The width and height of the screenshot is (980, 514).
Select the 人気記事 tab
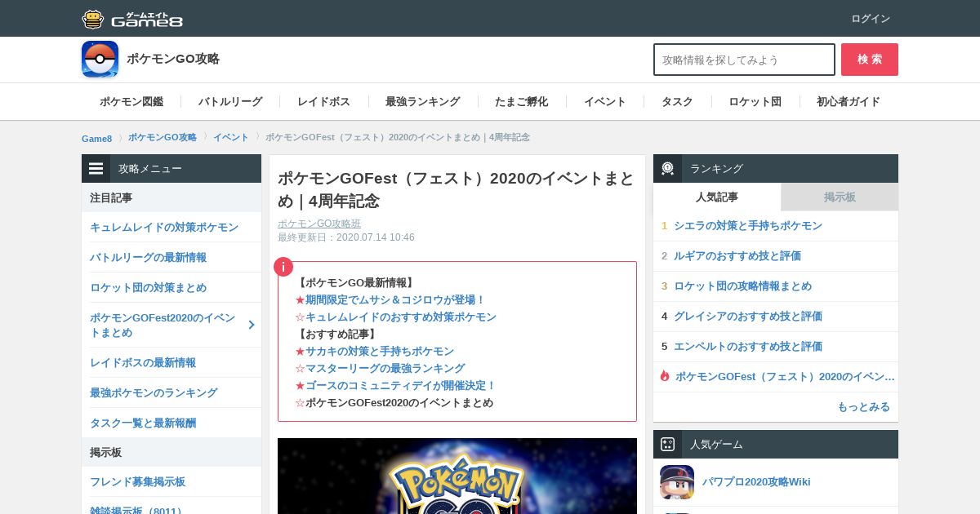(x=717, y=197)
